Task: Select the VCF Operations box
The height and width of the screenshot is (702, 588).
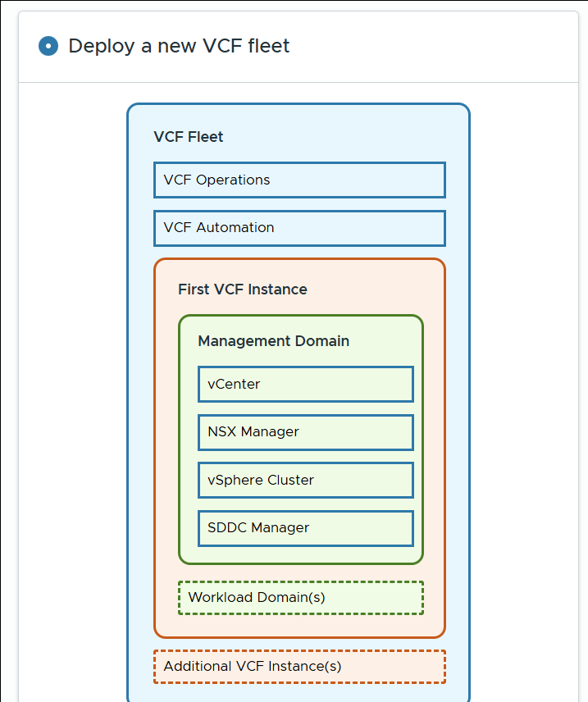Action: pos(299,180)
